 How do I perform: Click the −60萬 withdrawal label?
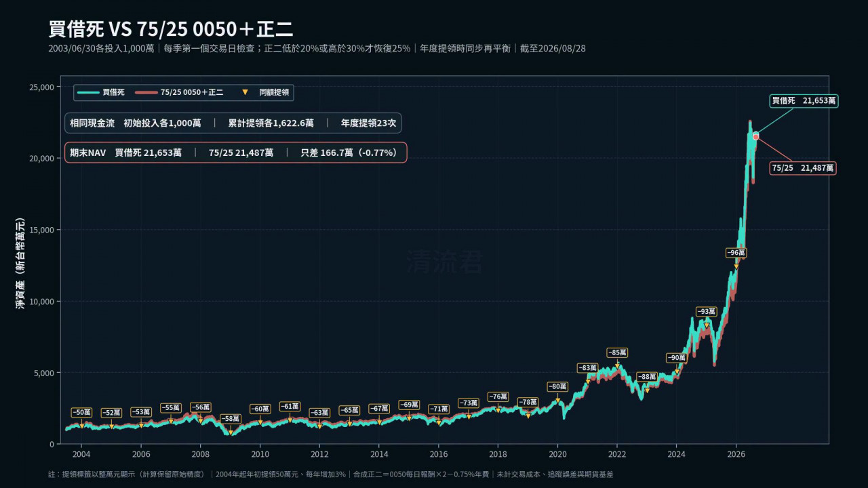tap(260, 409)
